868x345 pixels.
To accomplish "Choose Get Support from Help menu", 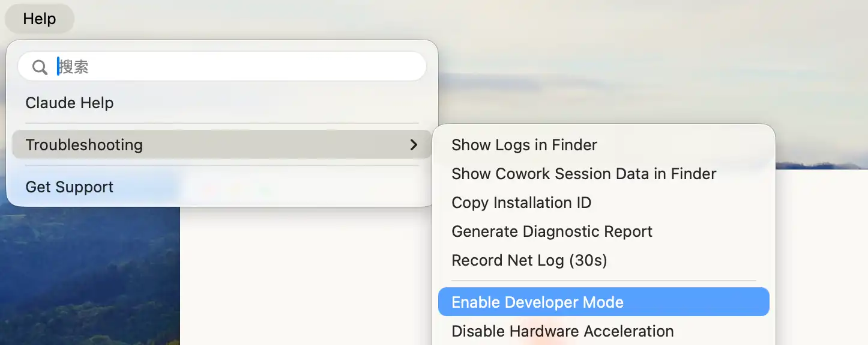I will (x=70, y=187).
